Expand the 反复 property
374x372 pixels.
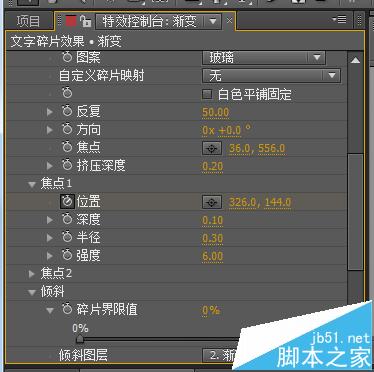point(50,111)
